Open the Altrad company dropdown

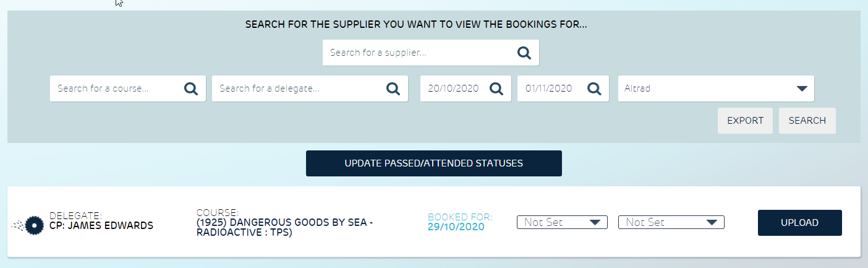(x=716, y=89)
